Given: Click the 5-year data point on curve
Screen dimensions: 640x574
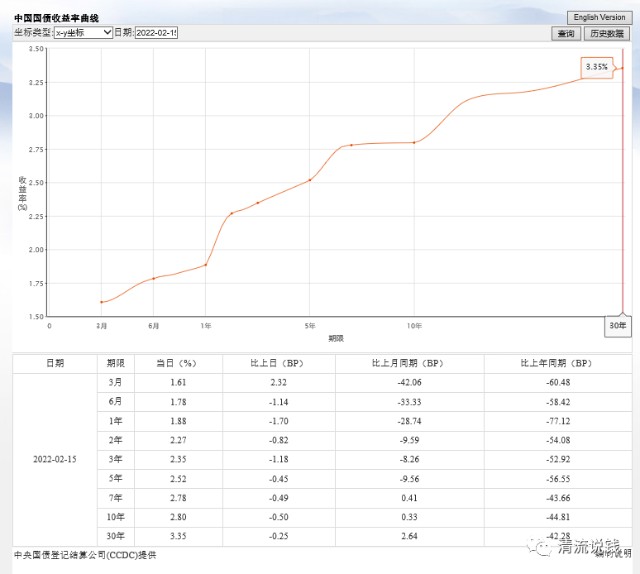Looking at the screenshot, I should (x=310, y=180).
